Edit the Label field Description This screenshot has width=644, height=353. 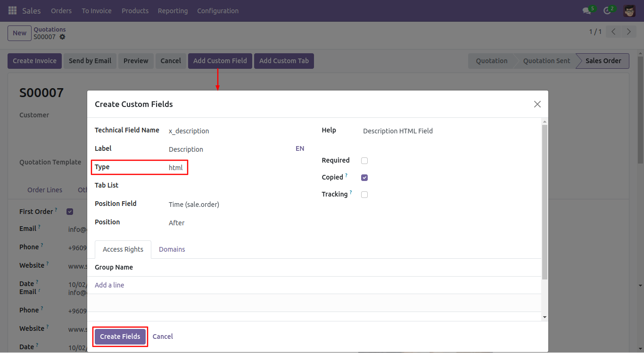pyautogui.click(x=230, y=149)
